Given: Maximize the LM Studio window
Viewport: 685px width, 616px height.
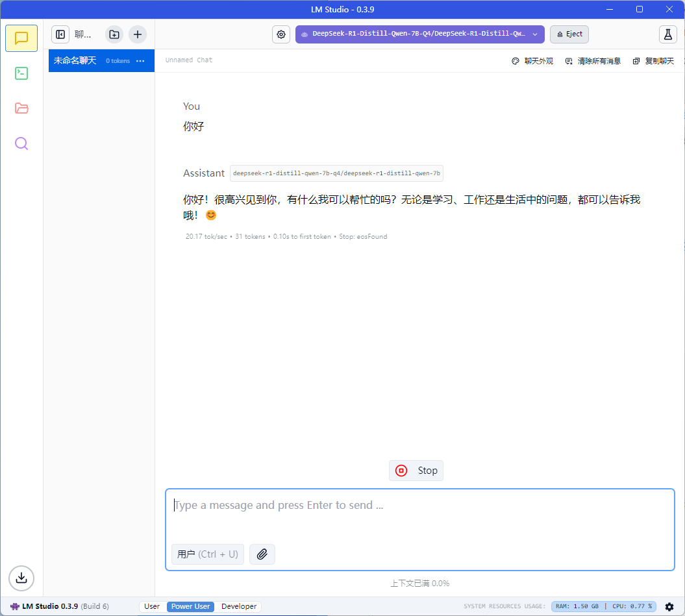Looking at the screenshot, I should click(639, 9).
